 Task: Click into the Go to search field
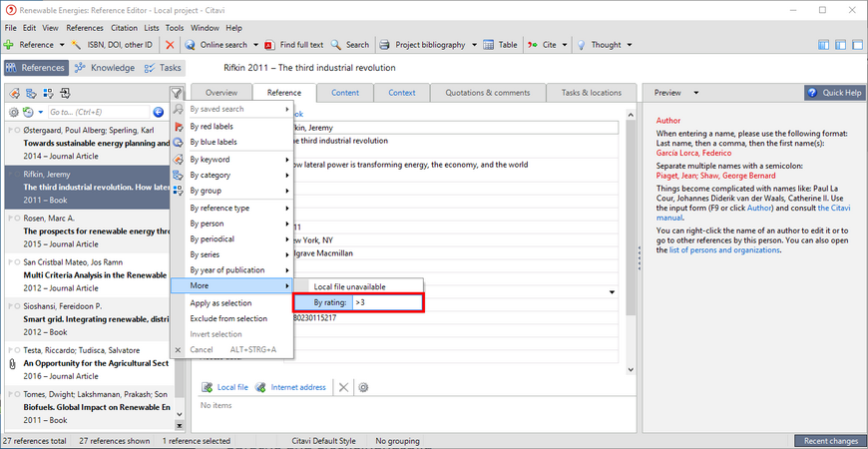coord(99,113)
